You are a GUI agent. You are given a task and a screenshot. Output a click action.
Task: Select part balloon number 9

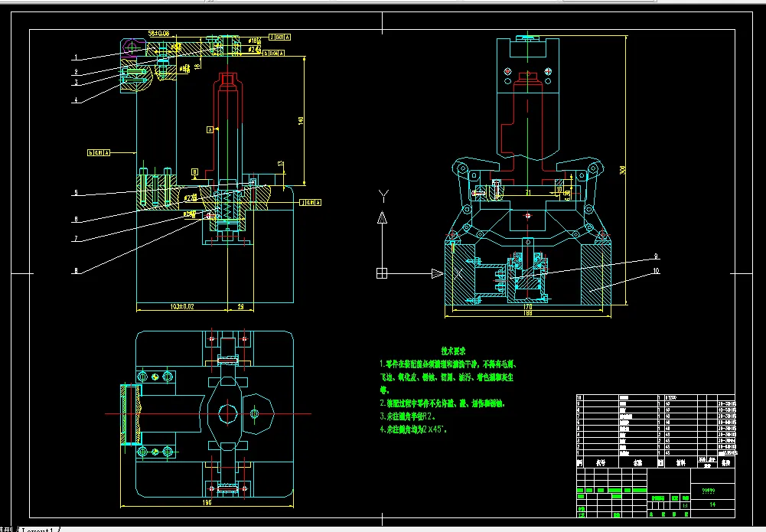tap(656, 256)
